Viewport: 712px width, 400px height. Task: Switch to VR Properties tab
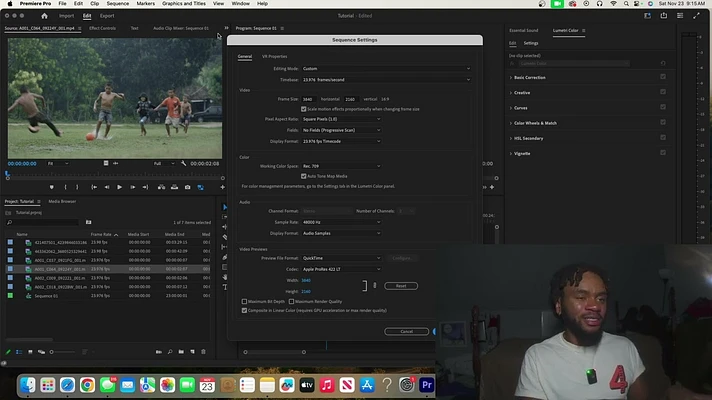coord(274,56)
